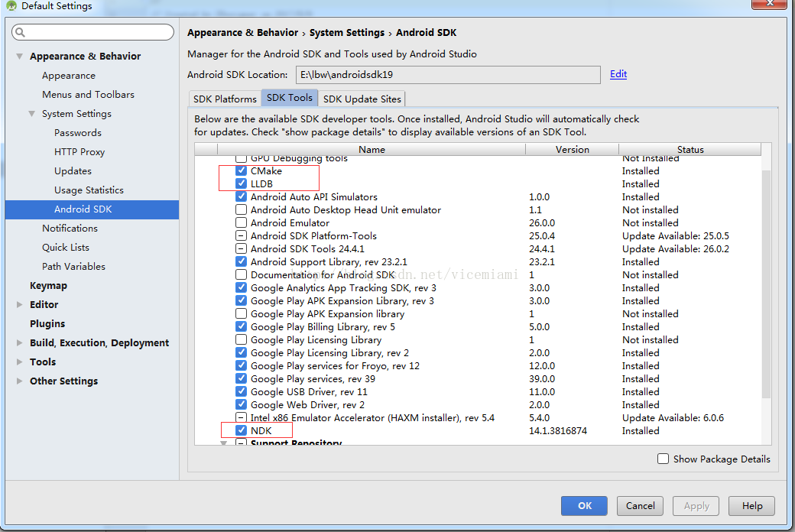795x532 pixels.
Task: Uncheck Google USB Driver checkbox
Action: click(x=242, y=391)
